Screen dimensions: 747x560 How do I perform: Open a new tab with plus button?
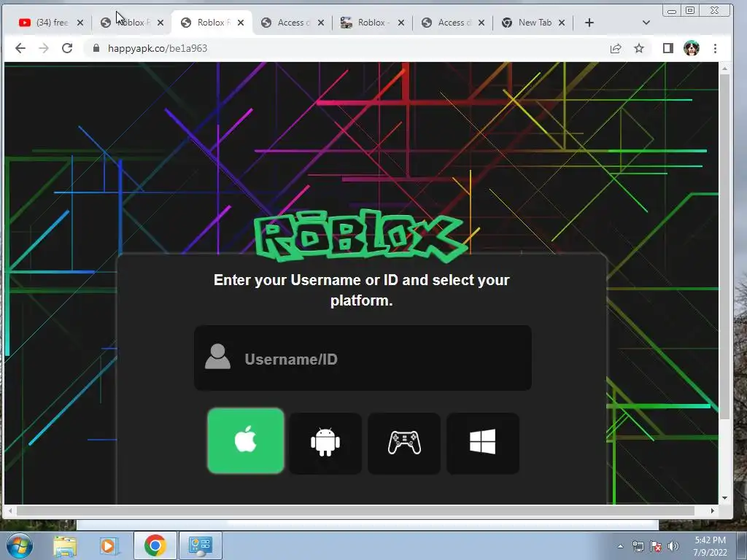[589, 23]
